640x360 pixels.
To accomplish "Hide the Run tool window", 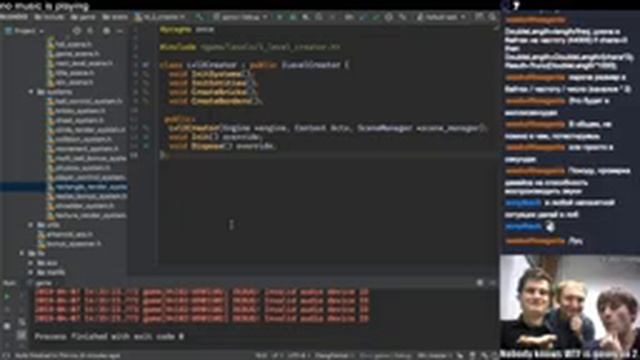I will pyautogui.click(x=492, y=282).
